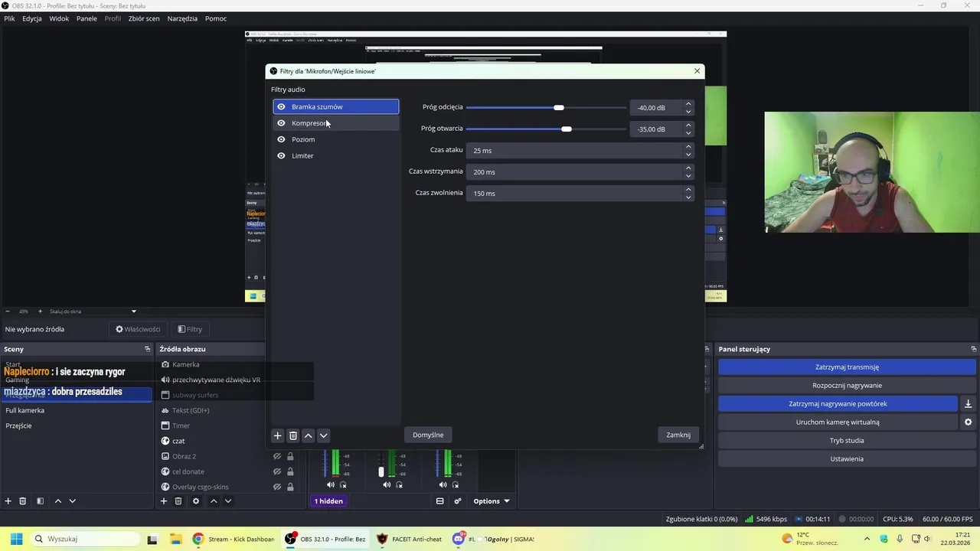
Task: Remove the selected scene with trash icon
Action: click(23, 501)
